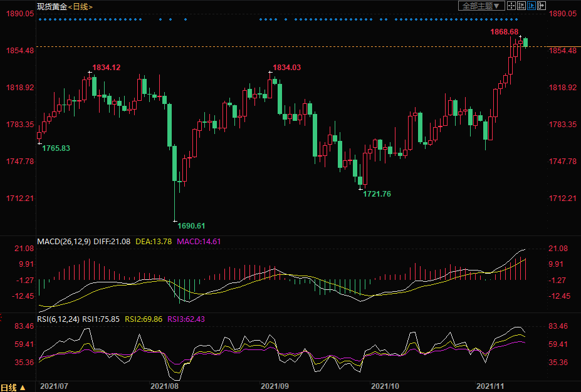Click the 1721.76 trough price label
The height and width of the screenshot is (392, 581).
(377, 194)
